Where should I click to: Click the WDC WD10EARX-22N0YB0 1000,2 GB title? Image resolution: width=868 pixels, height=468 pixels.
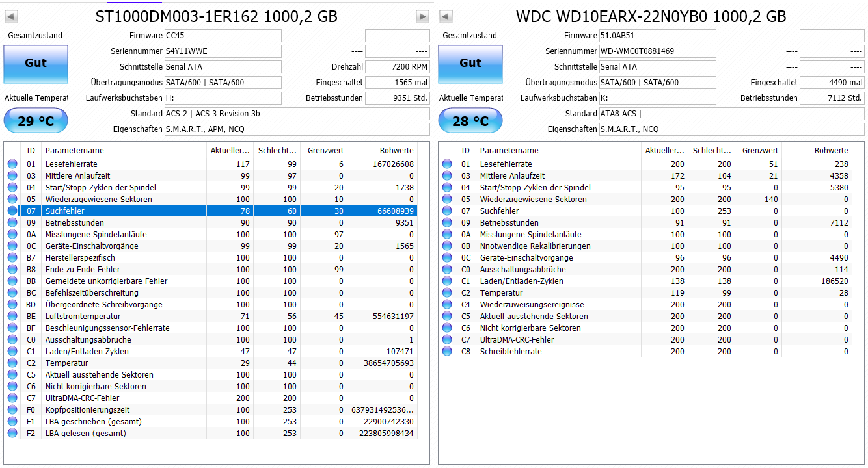pyautogui.click(x=651, y=17)
